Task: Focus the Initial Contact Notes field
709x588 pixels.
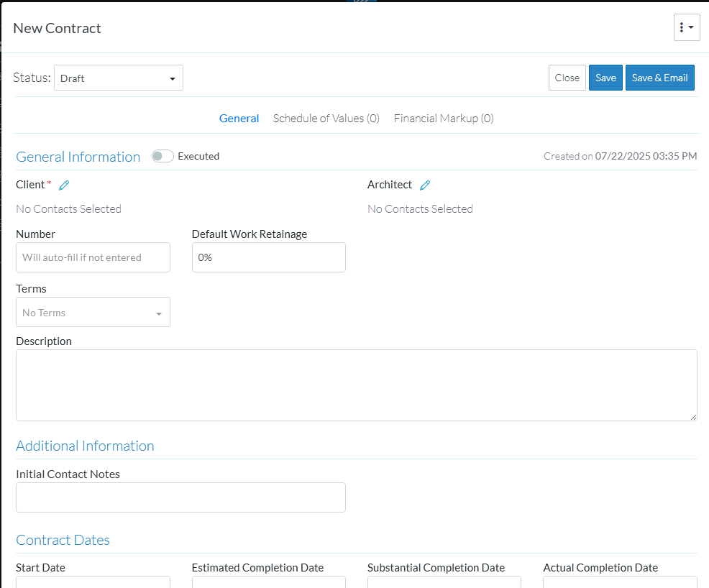Action: click(x=180, y=497)
